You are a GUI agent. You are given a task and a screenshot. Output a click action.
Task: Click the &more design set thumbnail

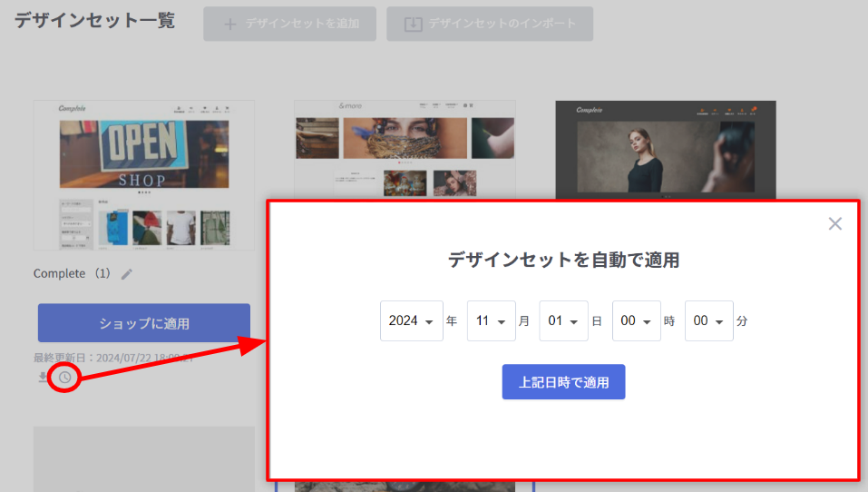pyautogui.click(x=405, y=150)
